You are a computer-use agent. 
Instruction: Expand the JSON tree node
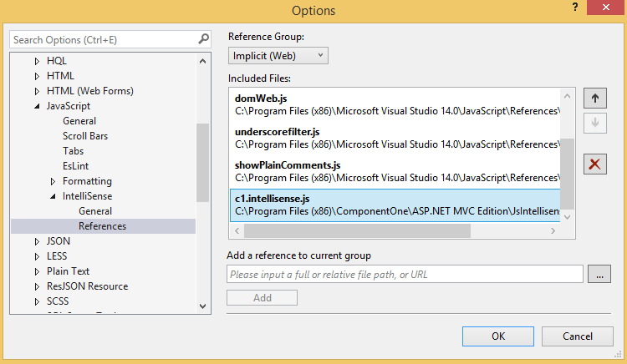[37, 241]
